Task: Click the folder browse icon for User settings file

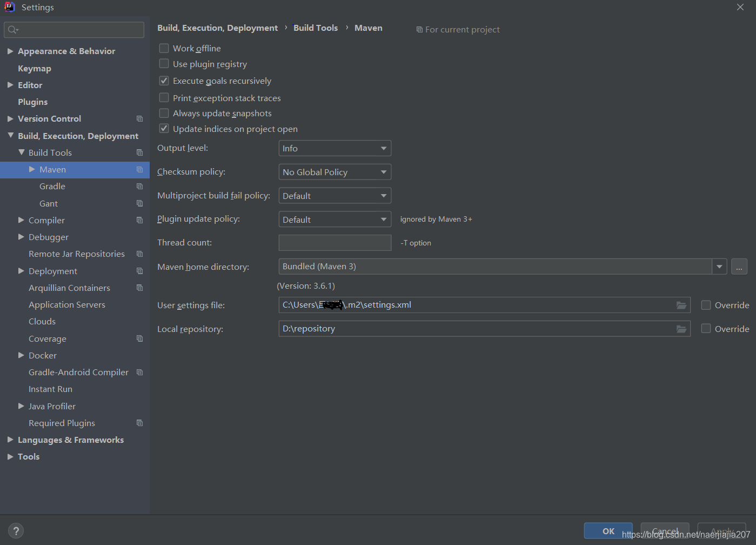Action: coord(681,305)
